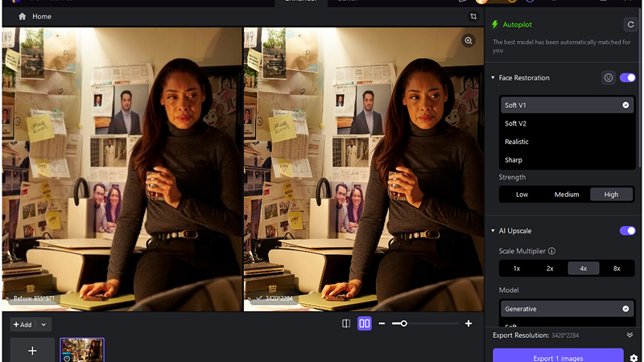644x362 pixels.
Task: Click the Autopilot refresh button
Action: (630, 25)
